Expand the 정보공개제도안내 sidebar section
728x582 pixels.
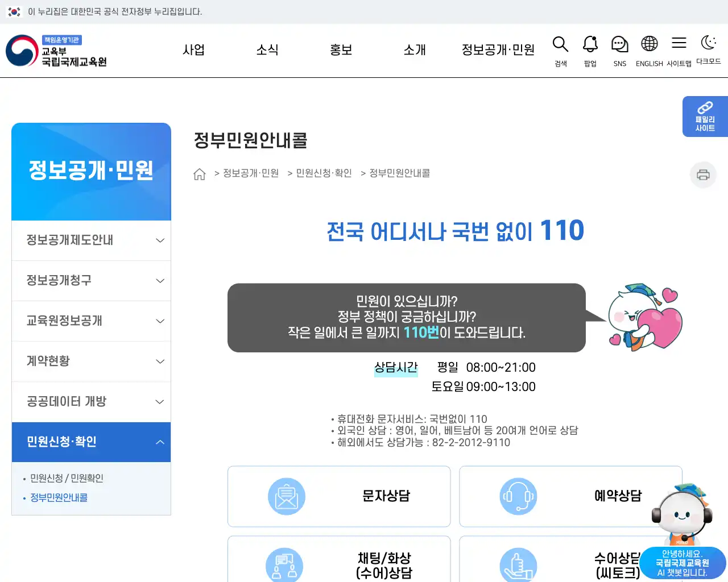click(x=91, y=240)
